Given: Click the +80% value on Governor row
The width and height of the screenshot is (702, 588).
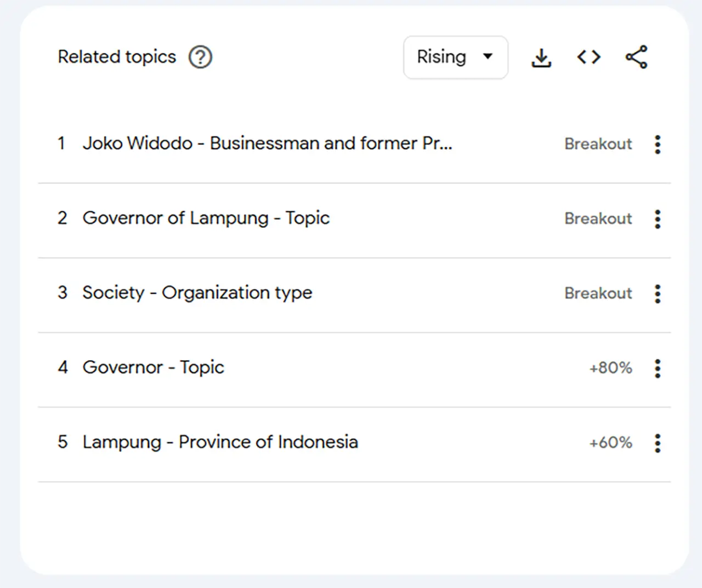Looking at the screenshot, I should tap(610, 368).
